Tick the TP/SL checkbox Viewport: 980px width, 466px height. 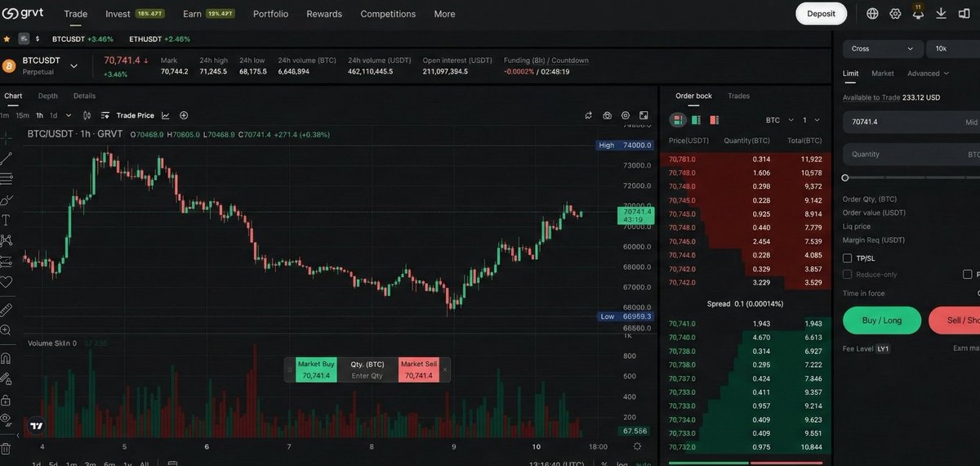[x=847, y=258]
